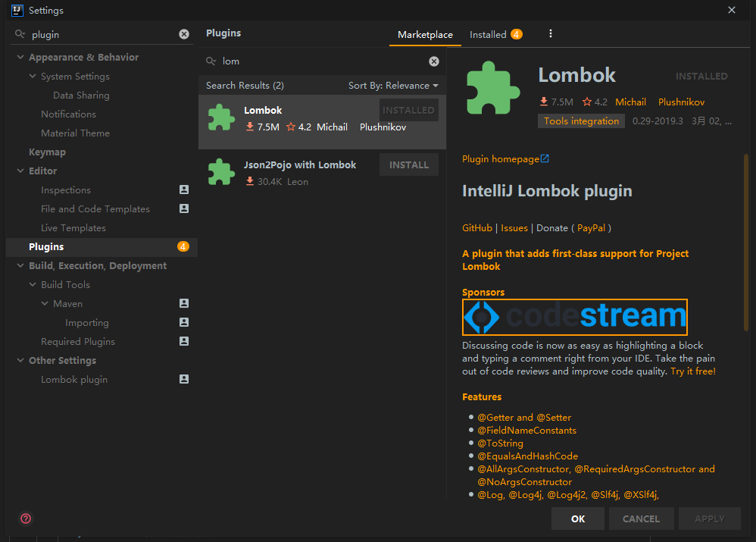Click the INSTALL button for Json2Pojo
This screenshot has height=542, width=756.
tap(409, 164)
